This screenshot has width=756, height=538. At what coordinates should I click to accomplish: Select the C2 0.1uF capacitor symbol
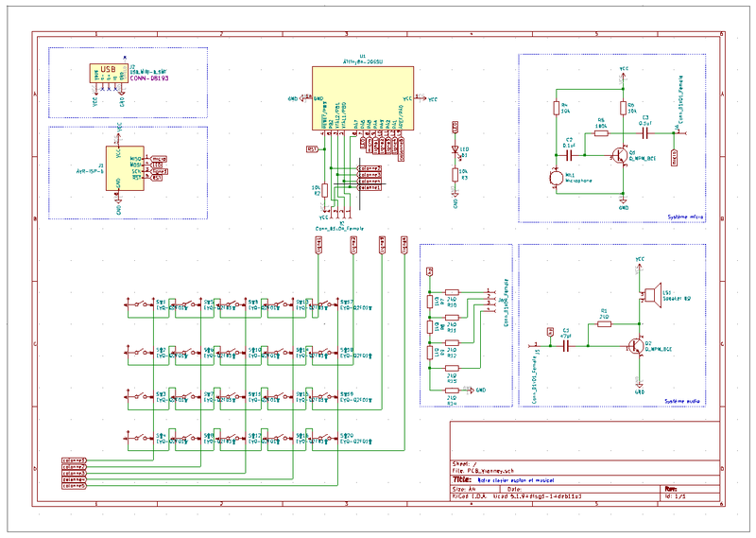pyautogui.click(x=569, y=152)
